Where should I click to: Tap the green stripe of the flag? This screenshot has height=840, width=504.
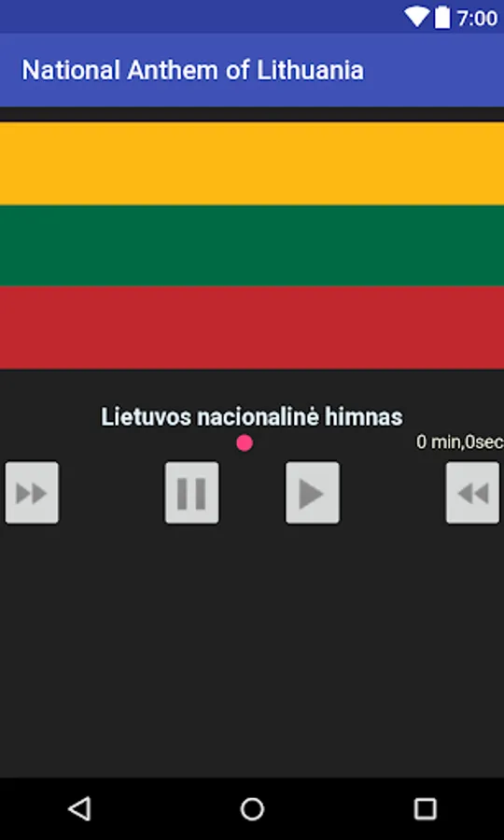click(252, 245)
